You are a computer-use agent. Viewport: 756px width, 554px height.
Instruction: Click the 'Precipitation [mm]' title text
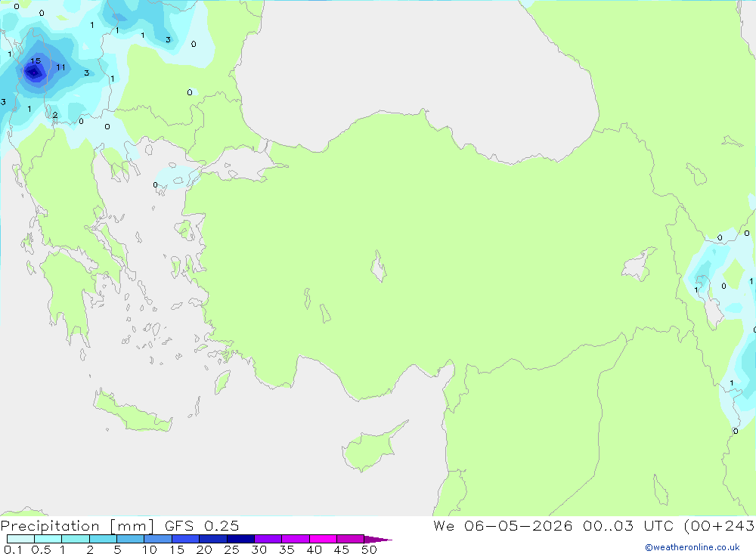tap(77, 526)
